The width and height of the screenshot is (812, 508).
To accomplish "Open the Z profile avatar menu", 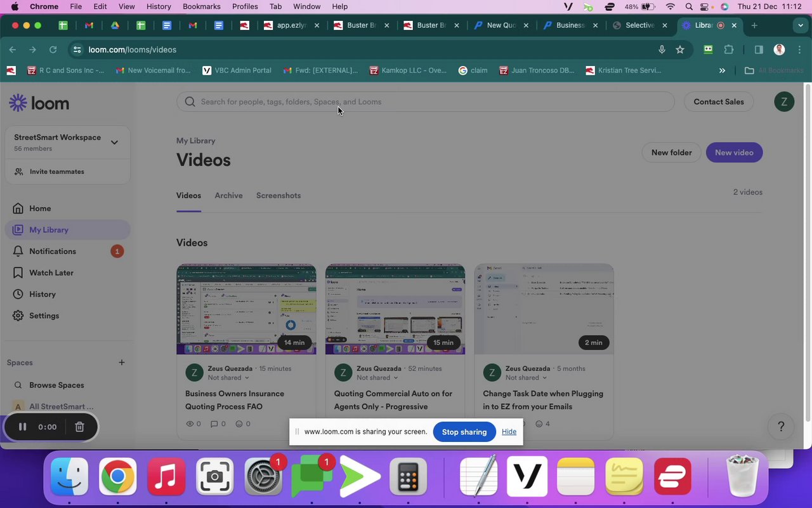I will pyautogui.click(x=784, y=102).
